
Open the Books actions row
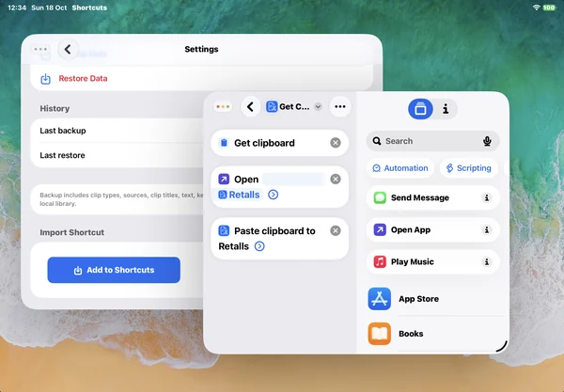point(435,334)
